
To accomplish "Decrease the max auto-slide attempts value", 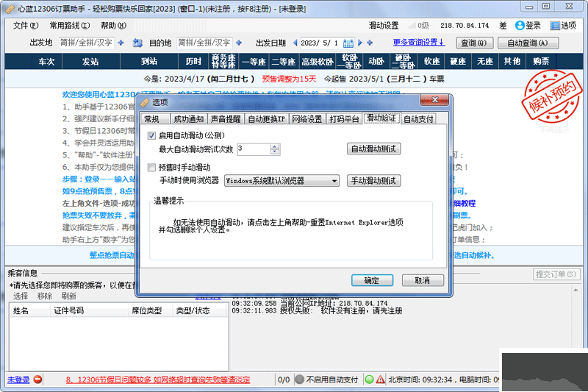I will 275,152.
